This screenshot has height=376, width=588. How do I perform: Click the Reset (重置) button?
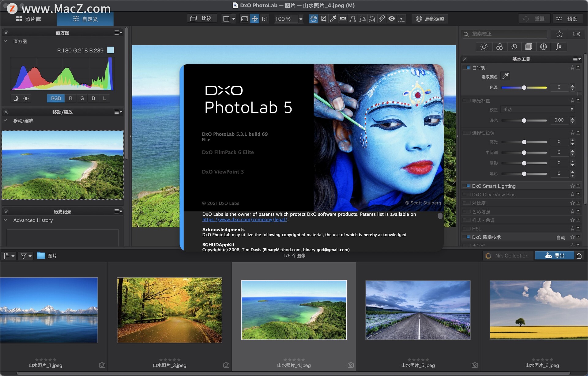[534, 19]
